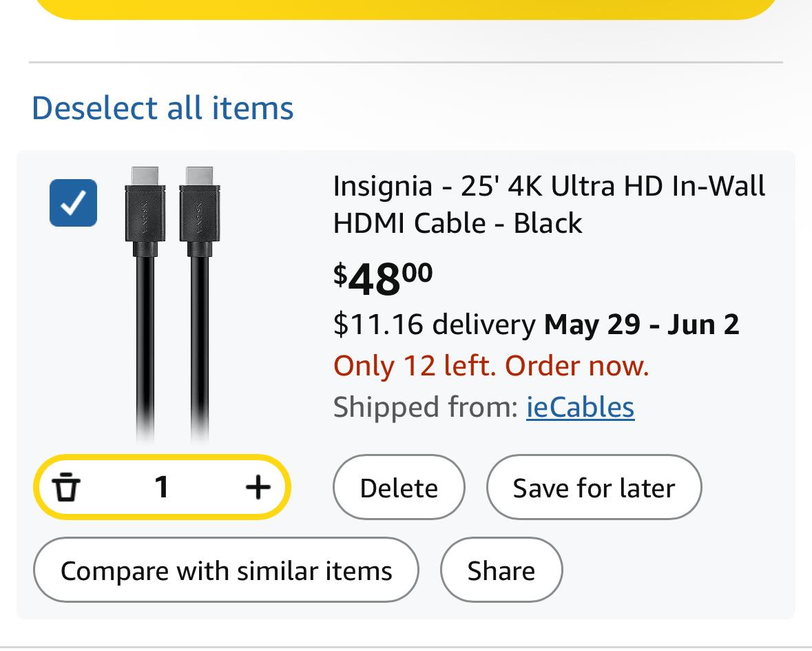This screenshot has width=812, height=651.
Task: Click the Deselect all items link
Action: 163,108
